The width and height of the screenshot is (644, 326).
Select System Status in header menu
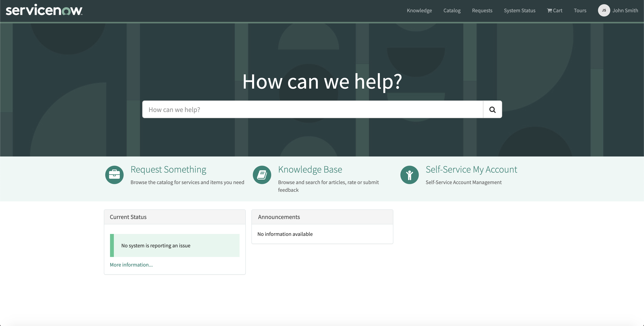(x=519, y=11)
